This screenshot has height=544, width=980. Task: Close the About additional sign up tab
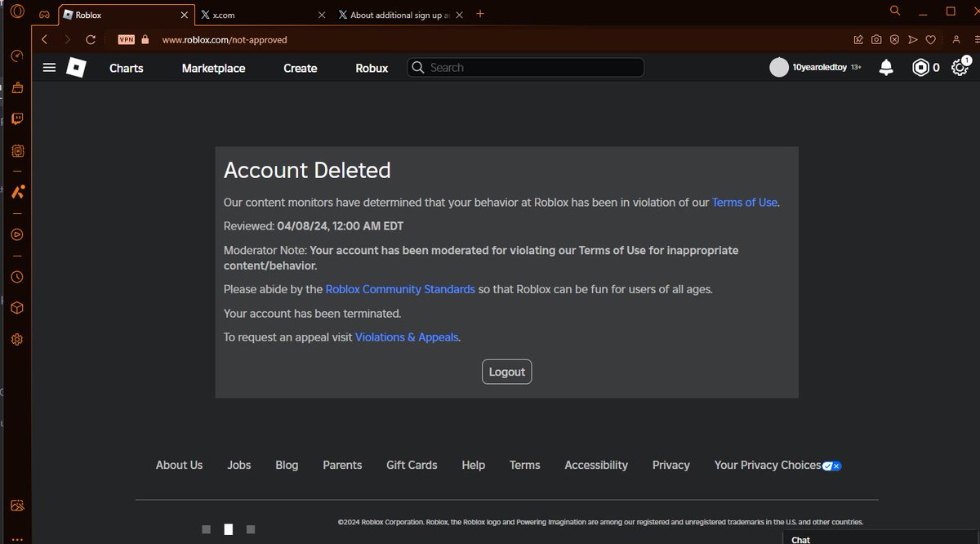click(458, 15)
